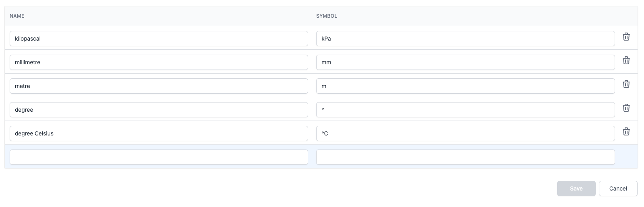Click the ° symbol input

(x=465, y=110)
